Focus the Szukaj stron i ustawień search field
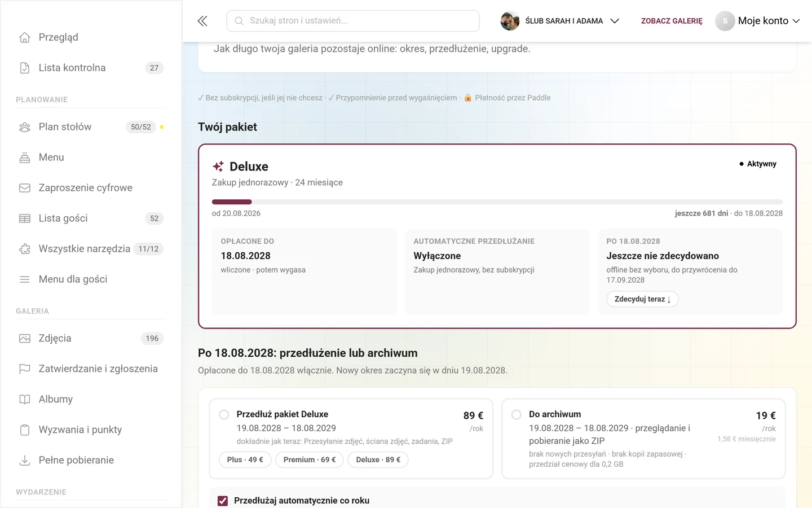This screenshot has height=508, width=812. click(353, 21)
